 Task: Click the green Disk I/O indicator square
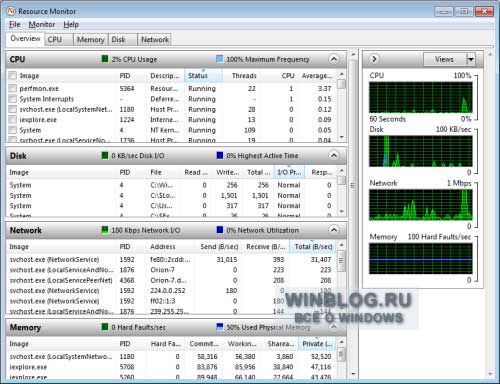point(105,155)
